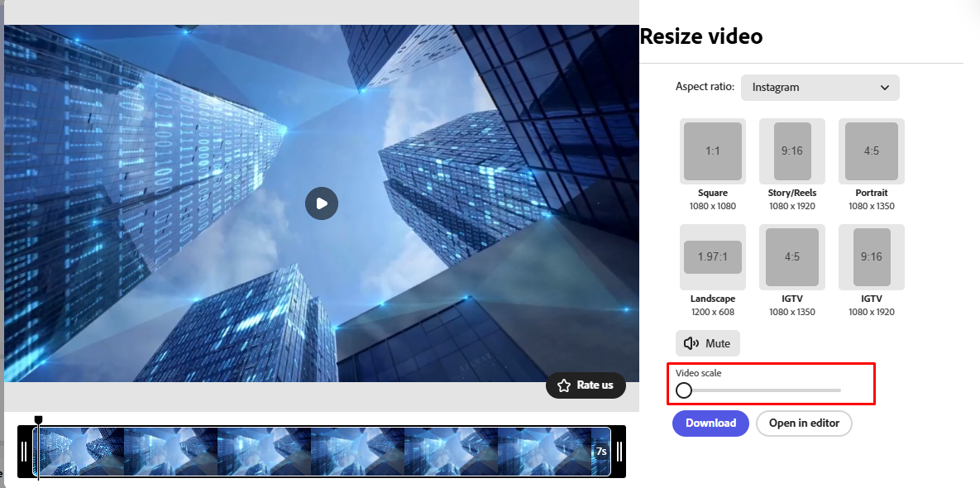This screenshot has width=980, height=488.
Task: Click the right trim handle on the timeline
Action: (619, 451)
